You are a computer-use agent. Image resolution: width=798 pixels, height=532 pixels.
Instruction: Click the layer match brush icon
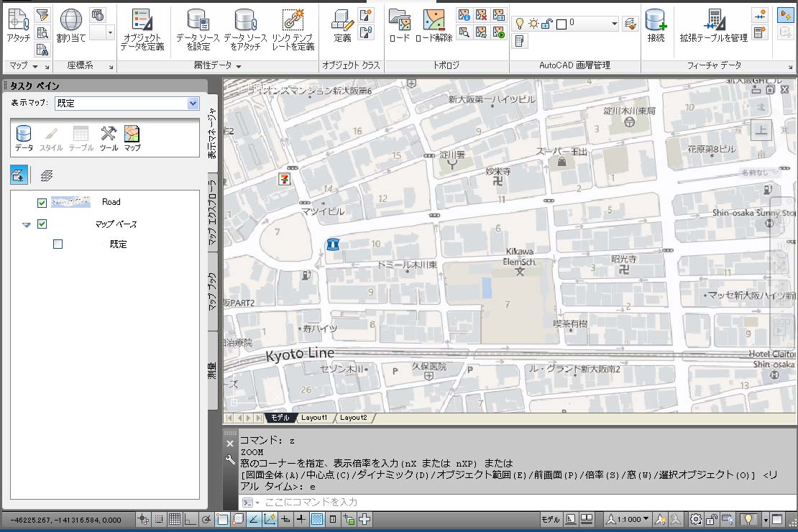point(630,24)
